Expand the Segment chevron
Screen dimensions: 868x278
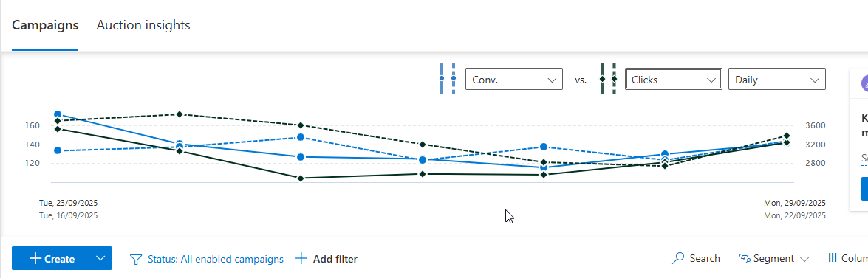pos(804,259)
